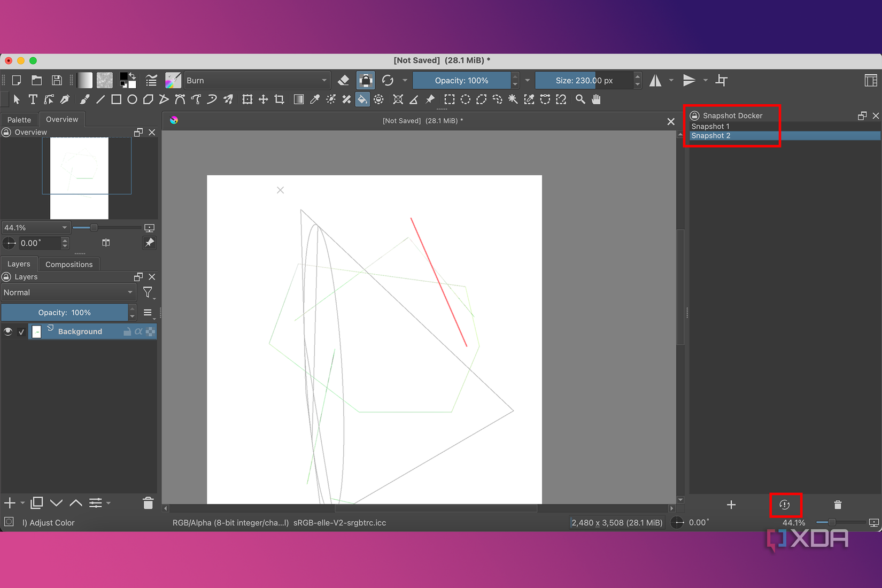This screenshot has width=882, height=588.
Task: Restore the selected snapshot using clock icon
Action: pos(785,505)
